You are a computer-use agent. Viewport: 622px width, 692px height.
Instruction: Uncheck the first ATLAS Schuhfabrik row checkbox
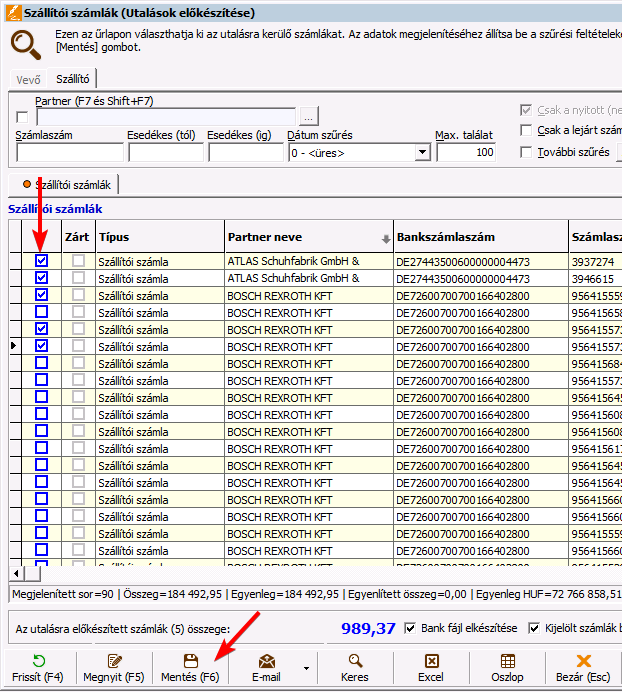click(x=41, y=261)
